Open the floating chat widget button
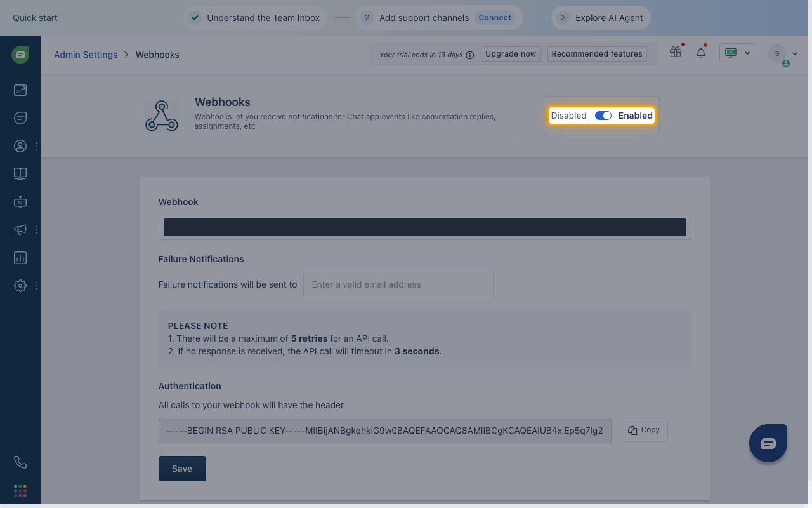 click(x=768, y=443)
